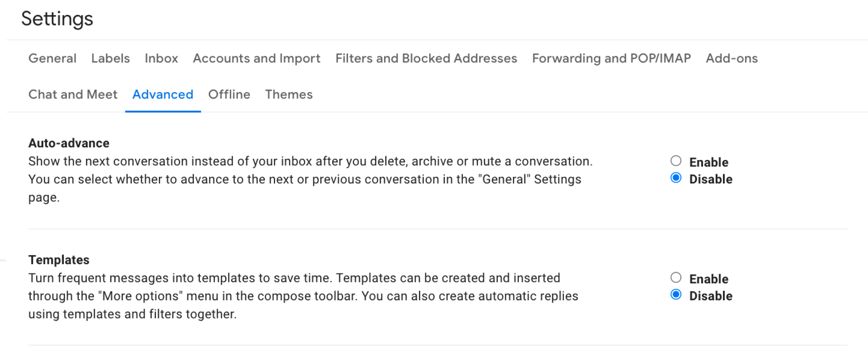Click the Templates section heading
868x355 pixels.
click(59, 260)
